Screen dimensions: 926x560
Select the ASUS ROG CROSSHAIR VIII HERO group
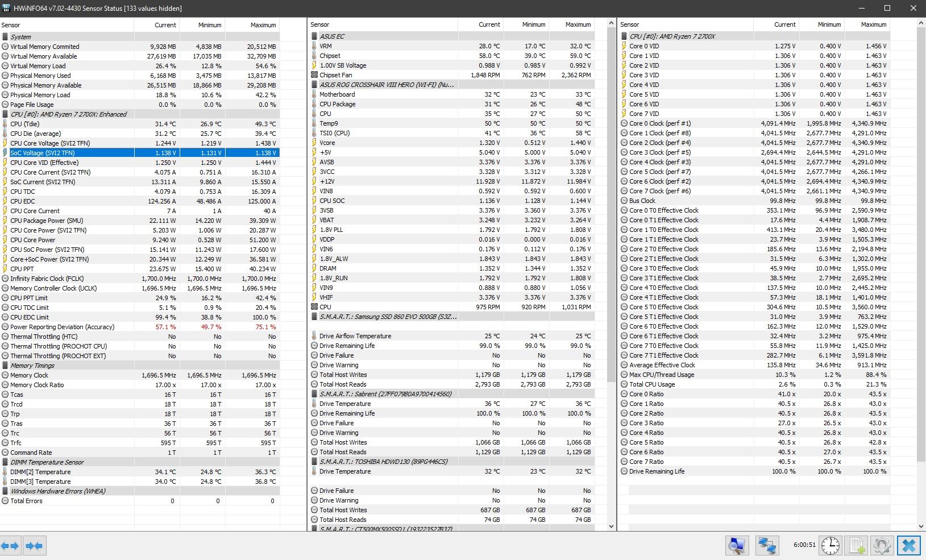tap(452, 85)
